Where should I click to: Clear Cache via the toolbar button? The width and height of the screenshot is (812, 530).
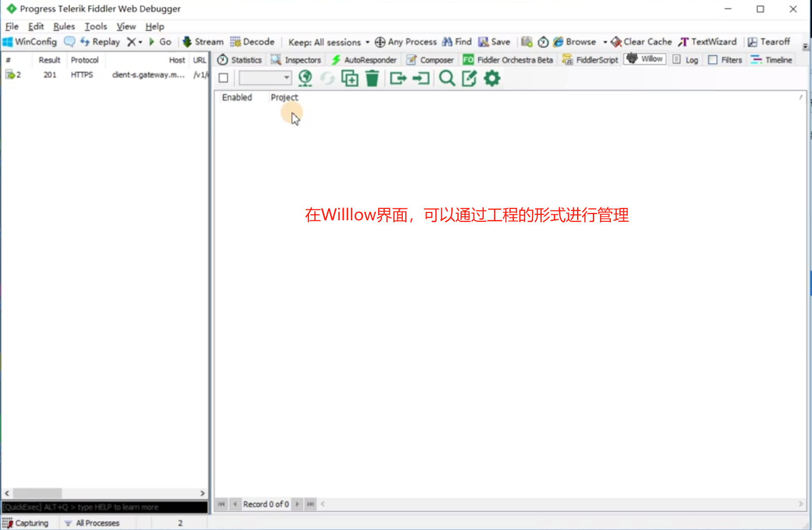(641, 42)
